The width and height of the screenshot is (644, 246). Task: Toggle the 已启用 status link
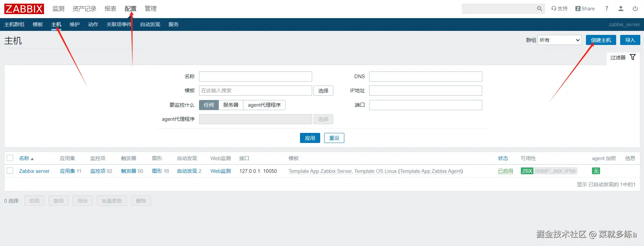click(505, 171)
